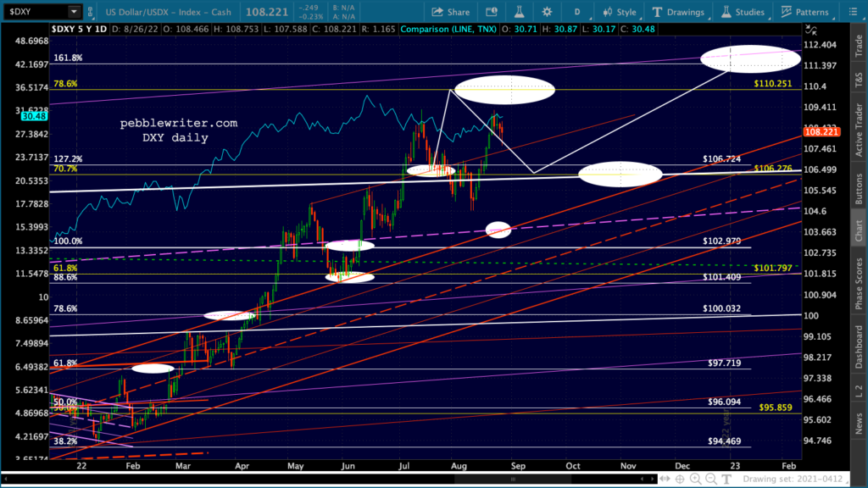The width and height of the screenshot is (868, 488).
Task: Click the 161.8% Fibonacci label
Action: point(68,58)
